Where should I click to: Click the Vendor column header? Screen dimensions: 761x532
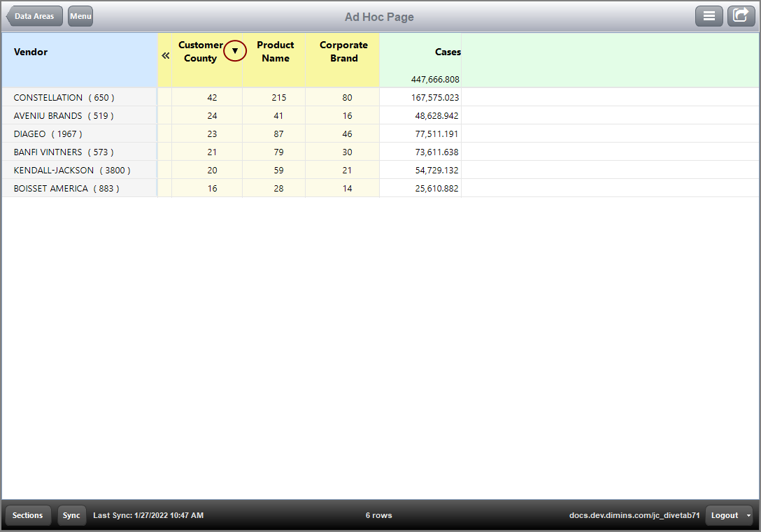point(31,52)
